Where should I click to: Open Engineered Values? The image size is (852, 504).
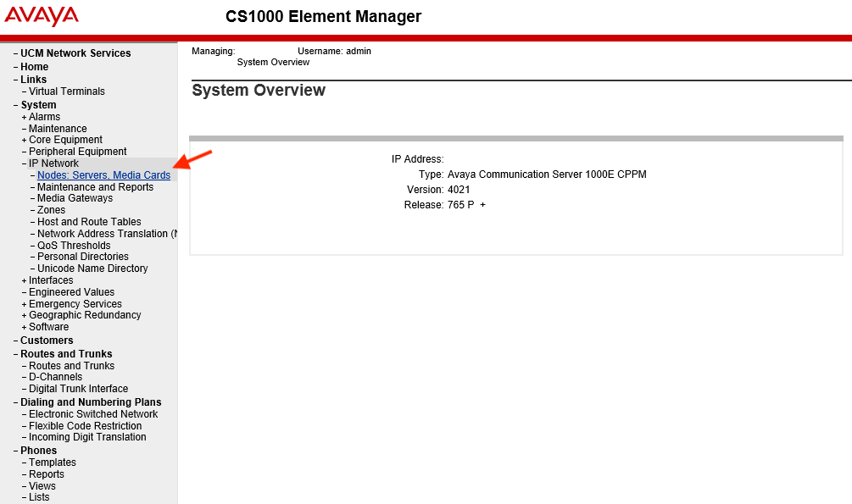click(x=72, y=292)
